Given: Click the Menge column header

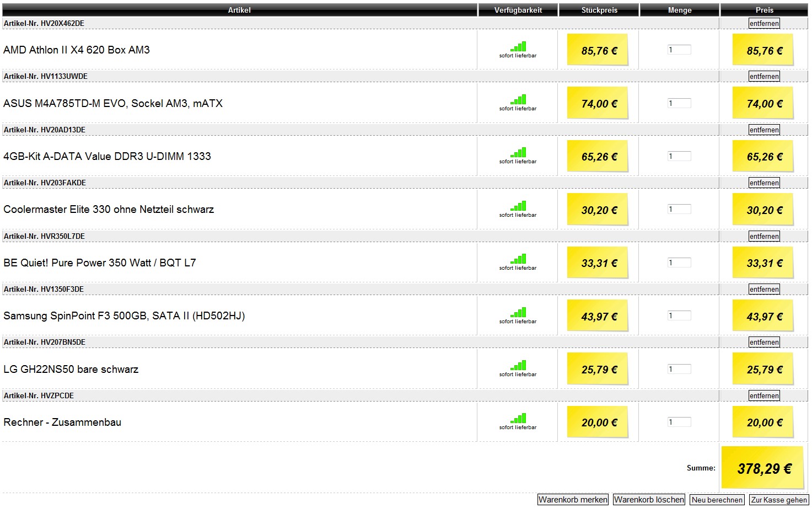Looking at the screenshot, I should click(680, 10).
